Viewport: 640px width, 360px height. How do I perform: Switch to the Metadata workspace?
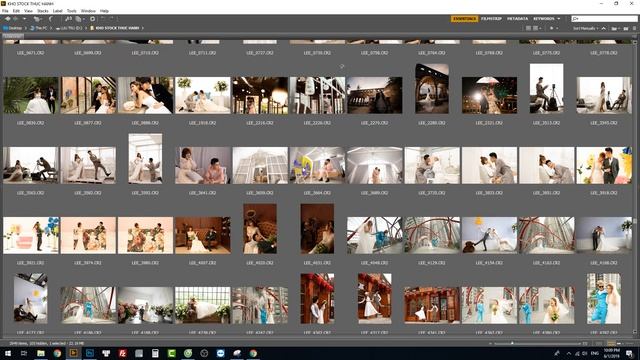517,19
